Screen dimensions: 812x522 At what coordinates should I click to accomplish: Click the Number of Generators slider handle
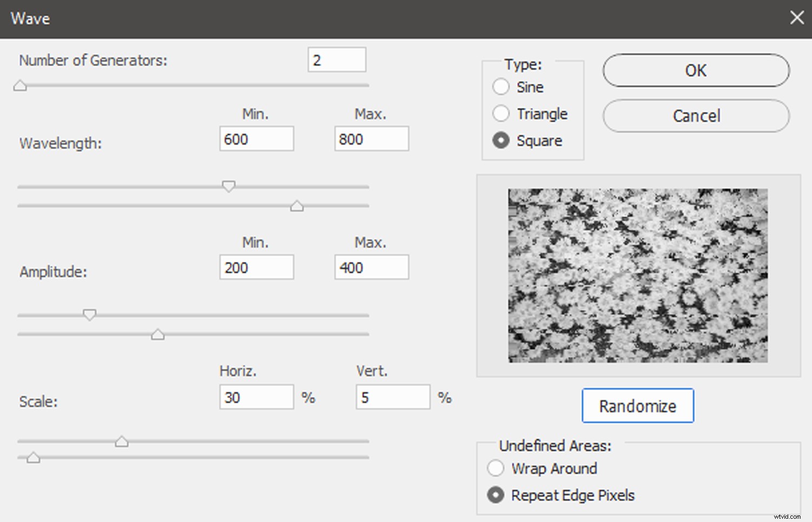(x=20, y=86)
